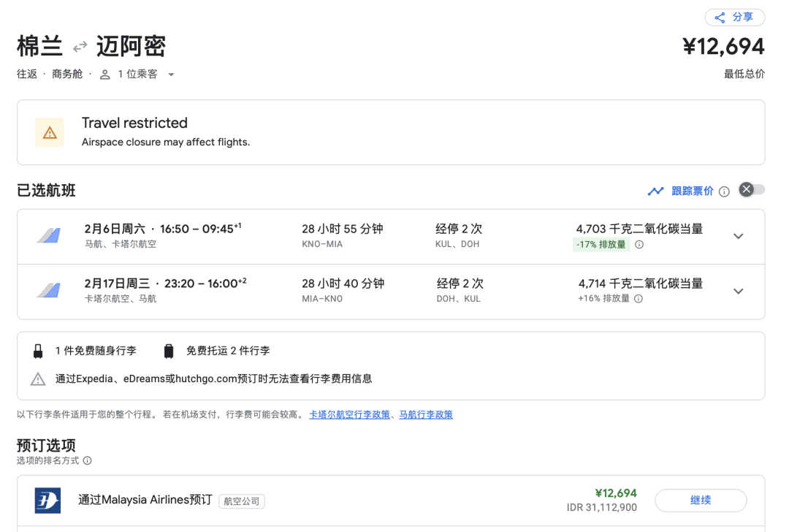
Task: Click the Malaysia Airlines logo in booking options
Action: (47, 500)
